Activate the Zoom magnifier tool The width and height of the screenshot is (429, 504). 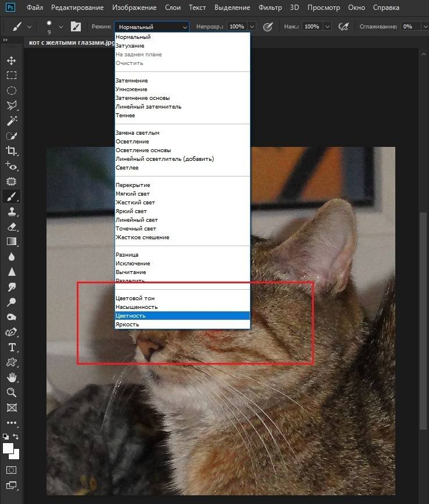point(11,393)
